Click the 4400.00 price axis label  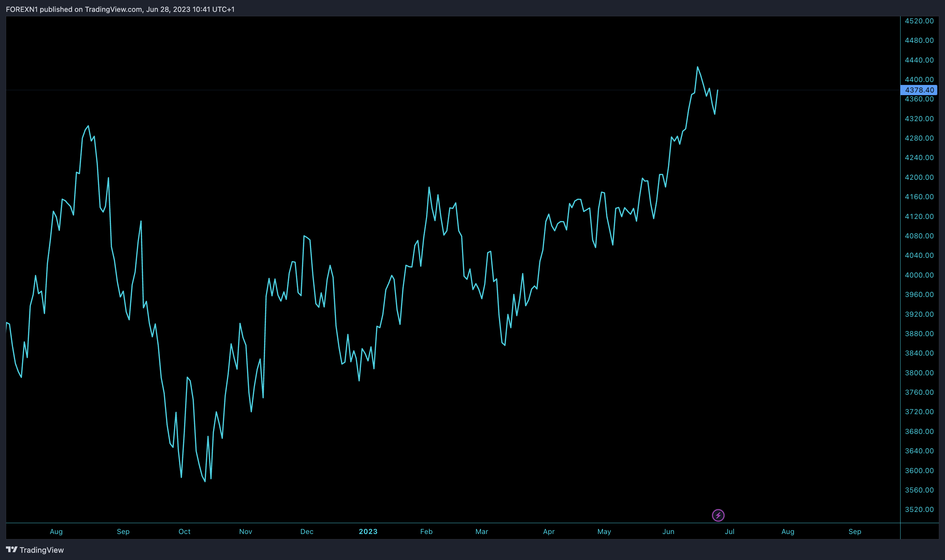coord(919,80)
